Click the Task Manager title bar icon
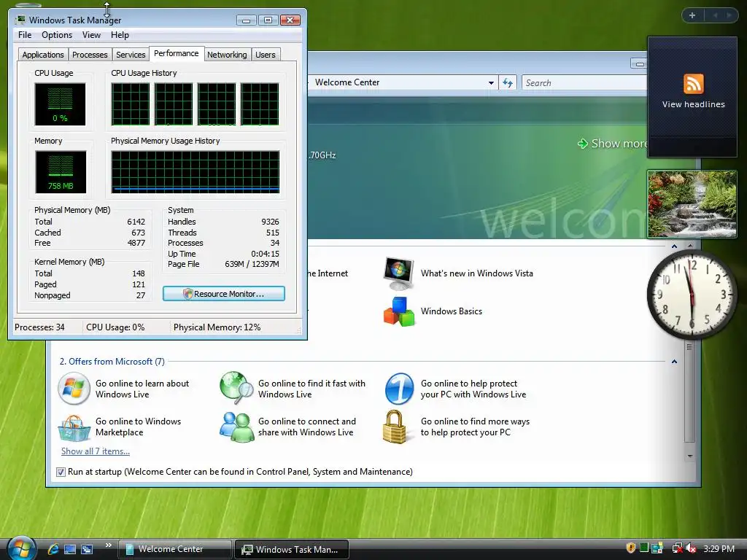 (x=20, y=20)
